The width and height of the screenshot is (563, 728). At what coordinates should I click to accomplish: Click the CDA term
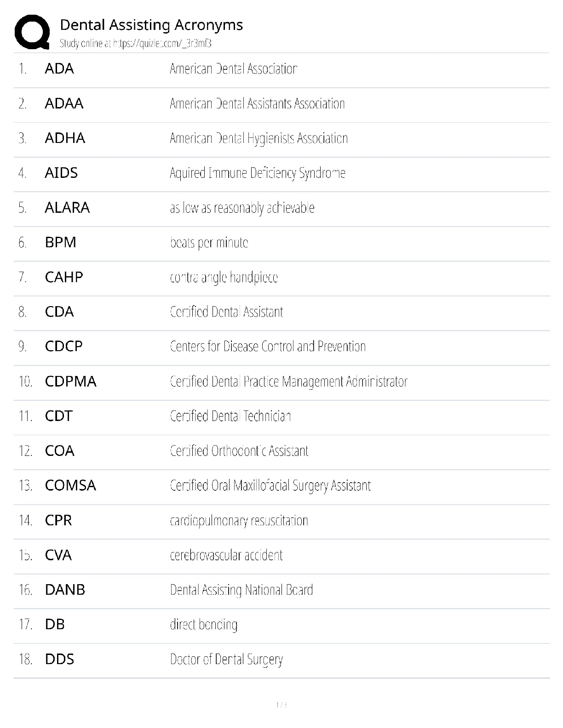[x=59, y=312]
